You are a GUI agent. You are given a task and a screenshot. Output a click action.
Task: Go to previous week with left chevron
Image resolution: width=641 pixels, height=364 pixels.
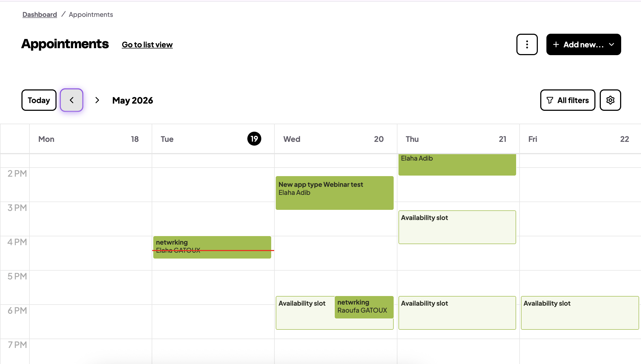pos(72,100)
